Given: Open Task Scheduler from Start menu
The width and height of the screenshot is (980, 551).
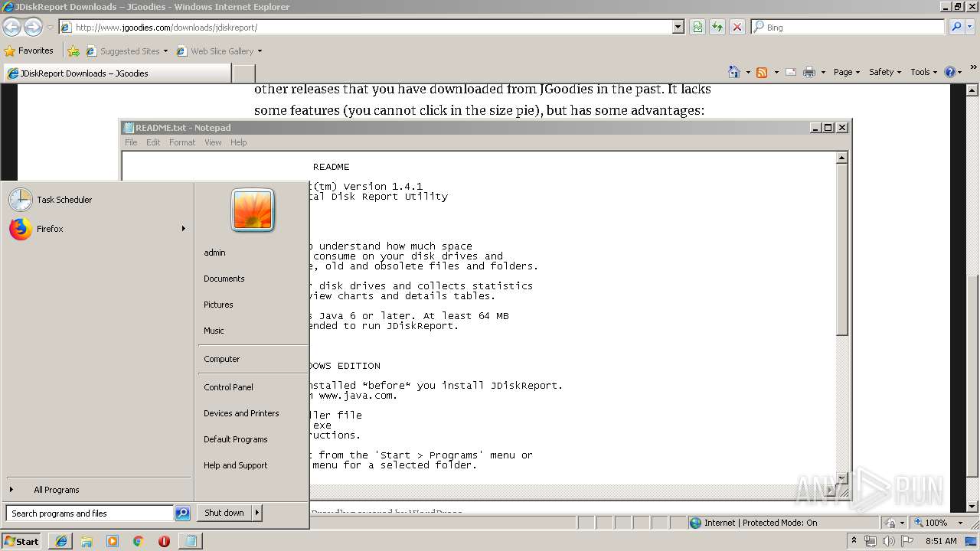Looking at the screenshot, I should 96,200.
